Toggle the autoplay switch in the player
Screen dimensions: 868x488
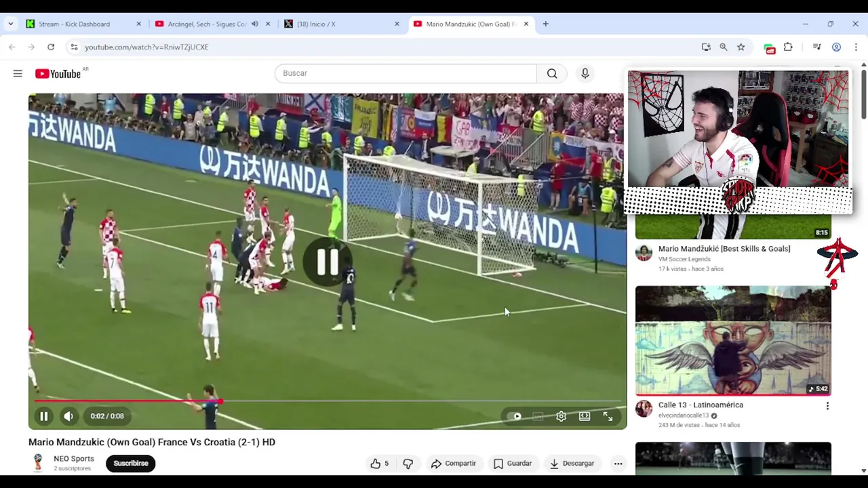point(515,416)
